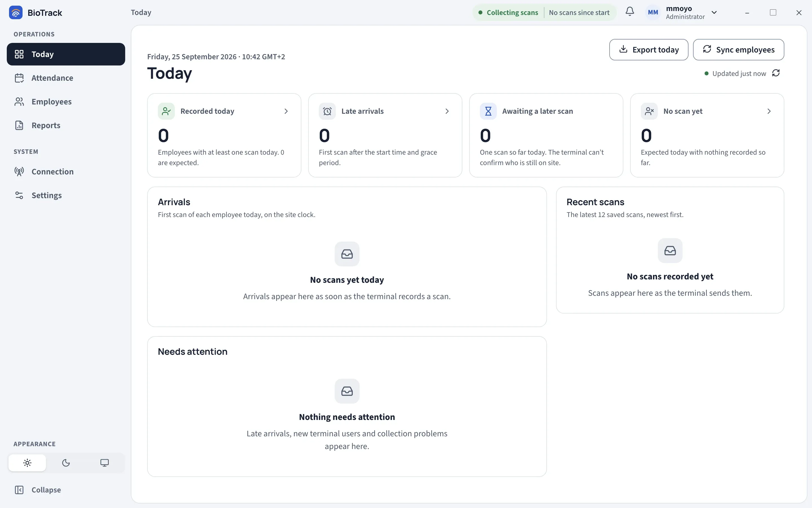Go to Attendance page
This screenshot has height=508, width=812.
(66, 78)
